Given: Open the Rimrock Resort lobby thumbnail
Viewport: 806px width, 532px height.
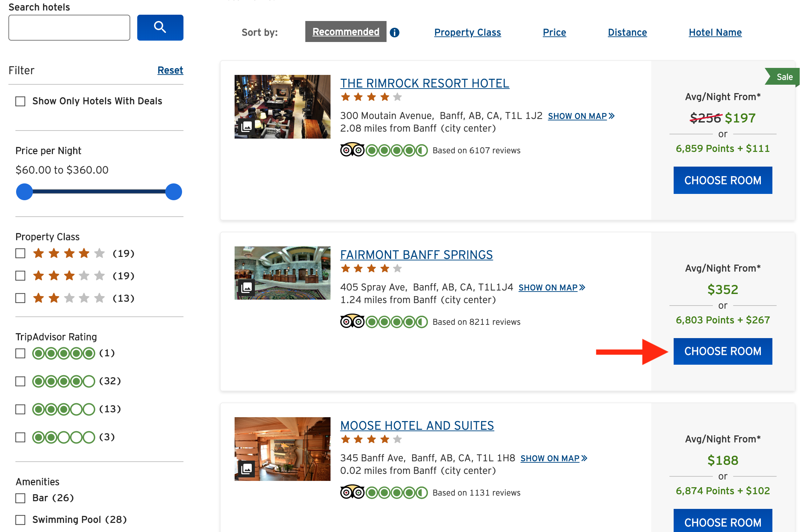Looking at the screenshot, I should point(283,107).
